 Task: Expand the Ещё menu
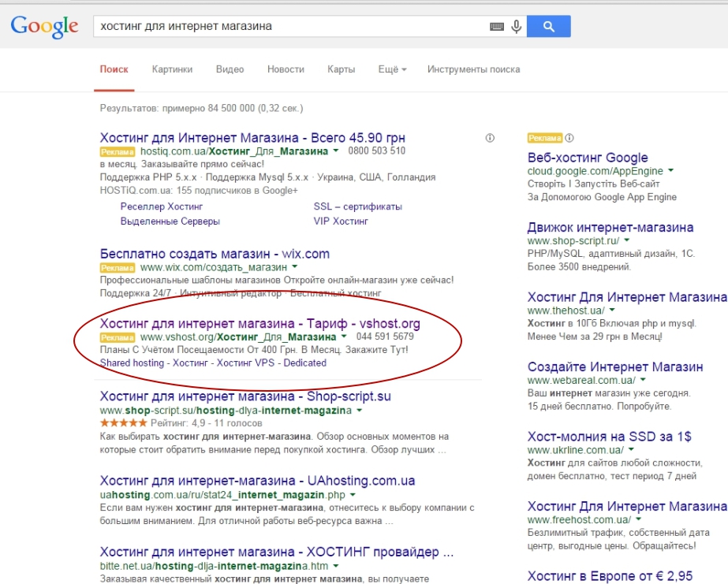pyautogui.click(x=392, y=69)
